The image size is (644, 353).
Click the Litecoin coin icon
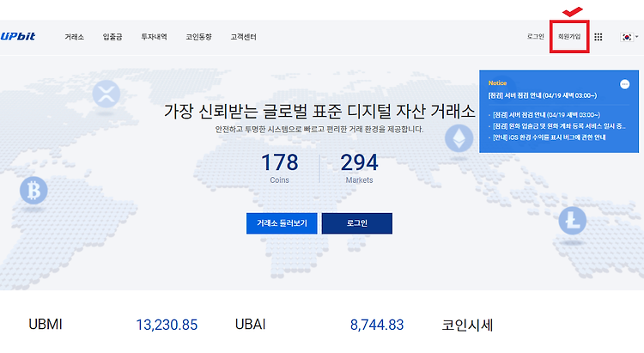point(572,221)
